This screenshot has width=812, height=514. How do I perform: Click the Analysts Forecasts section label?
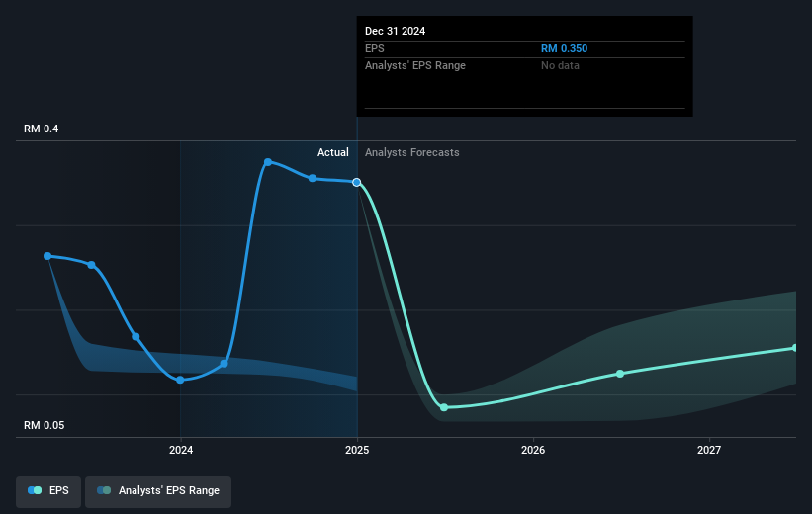[x=412, y=152]
